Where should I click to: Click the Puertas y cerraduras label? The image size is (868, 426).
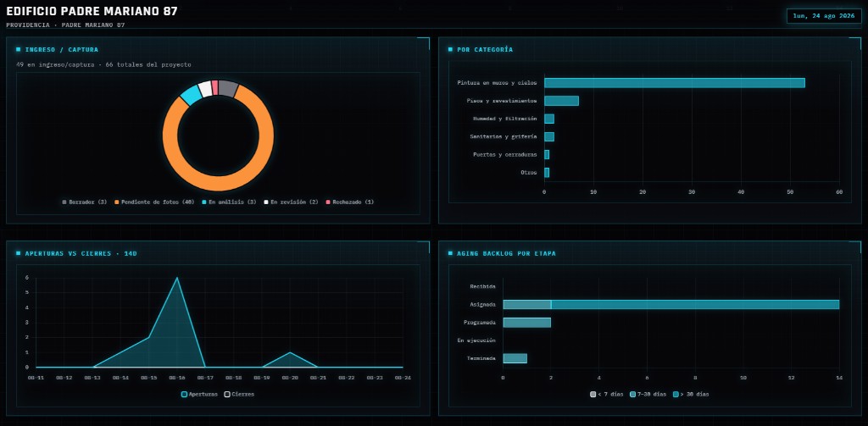(505, 154)
